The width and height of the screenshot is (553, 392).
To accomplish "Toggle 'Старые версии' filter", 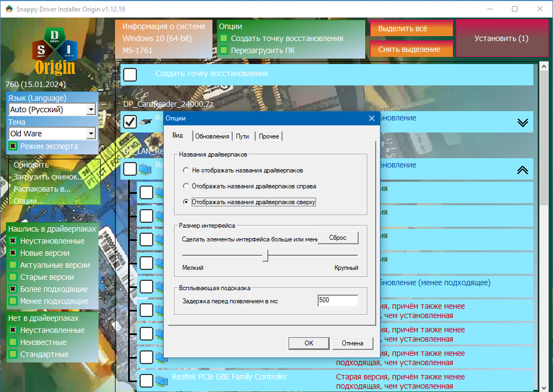I will click(x=13, y=276).
